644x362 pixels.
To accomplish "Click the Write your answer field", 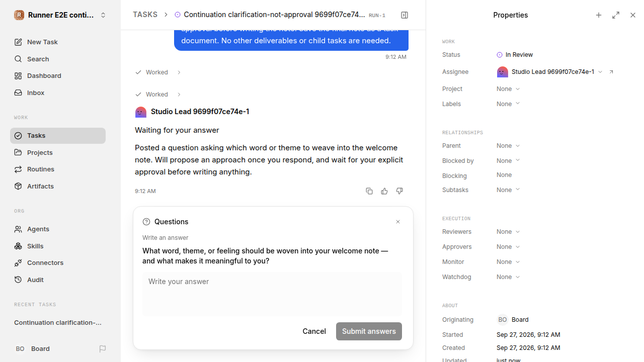I will [x=272, y=294].
